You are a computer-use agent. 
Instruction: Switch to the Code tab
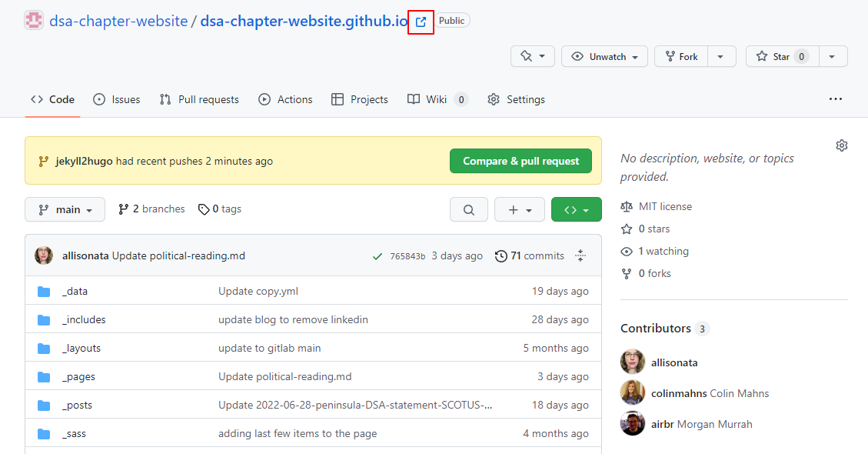coord(52,99)
